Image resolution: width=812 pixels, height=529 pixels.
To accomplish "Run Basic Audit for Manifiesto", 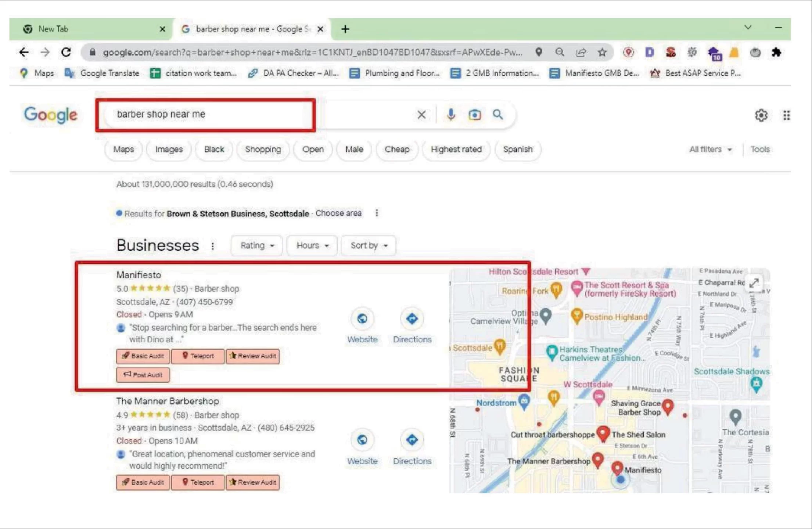I will (143, 356).
